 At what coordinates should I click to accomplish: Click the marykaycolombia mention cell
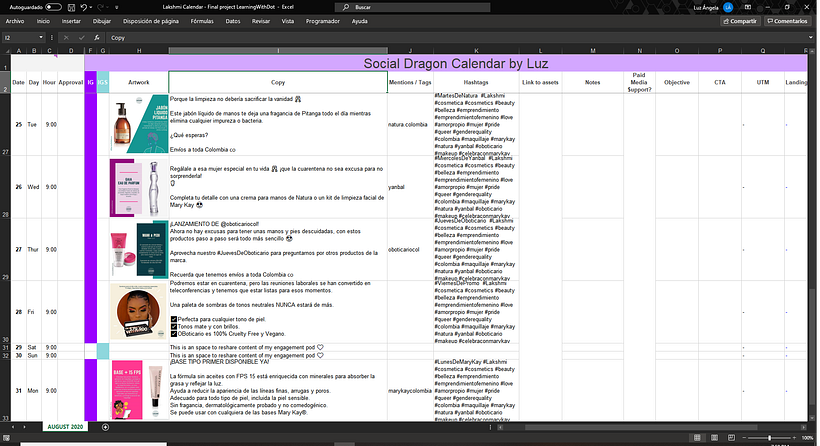pos(410,391)
